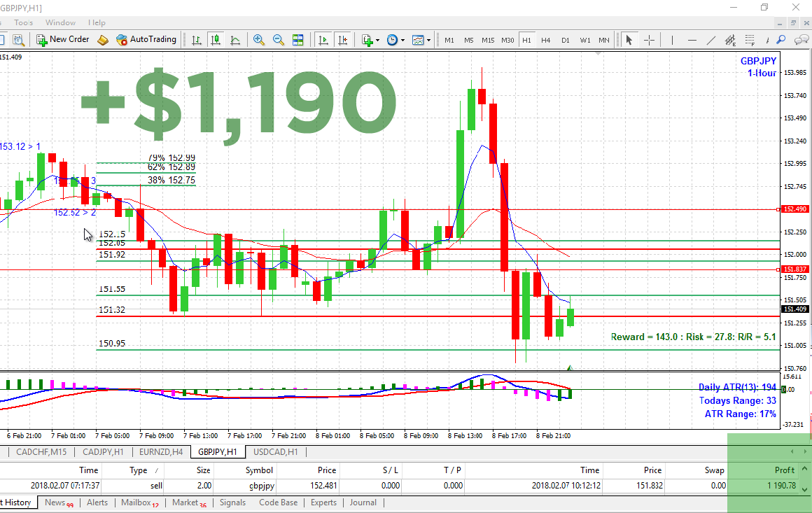Open the New Order dialog

(63, 39)
